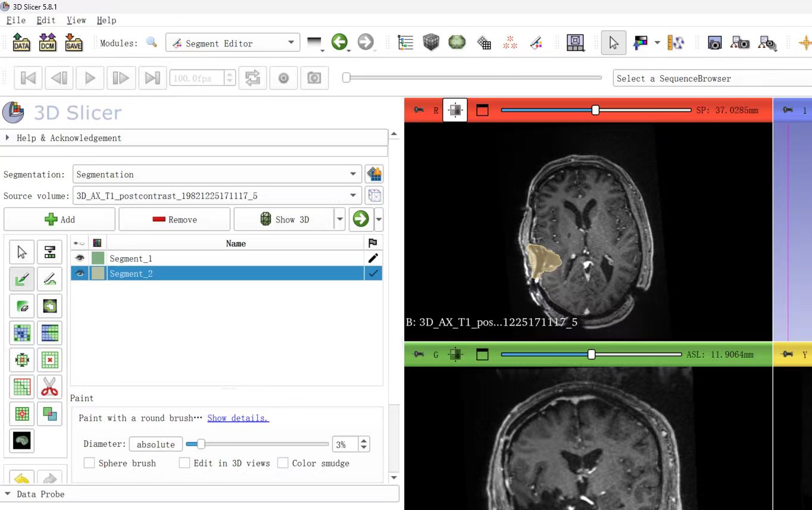The height and width of the screenshot is (510, 812).
Task: Select the Logical operators effect
Action: tap(49, 414)
